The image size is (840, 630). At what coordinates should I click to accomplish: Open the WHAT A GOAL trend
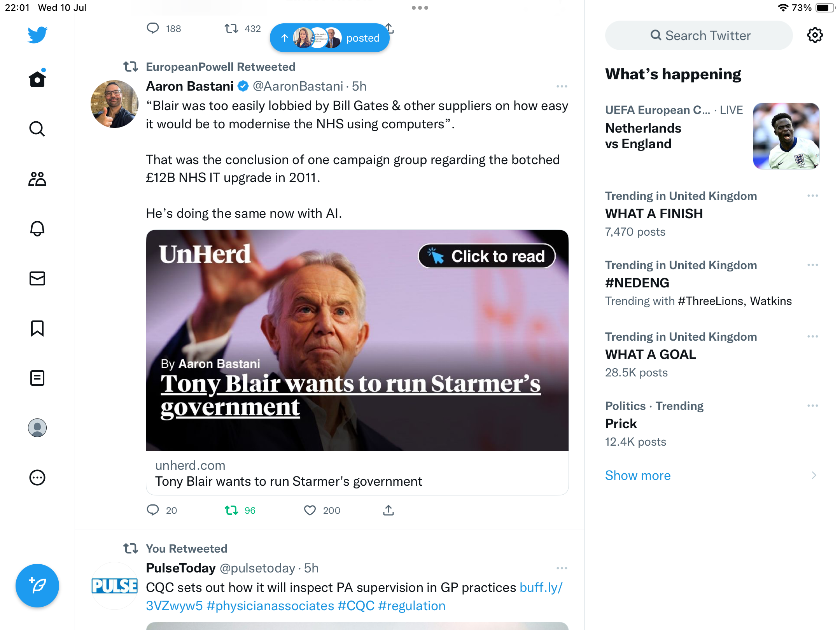650,355
